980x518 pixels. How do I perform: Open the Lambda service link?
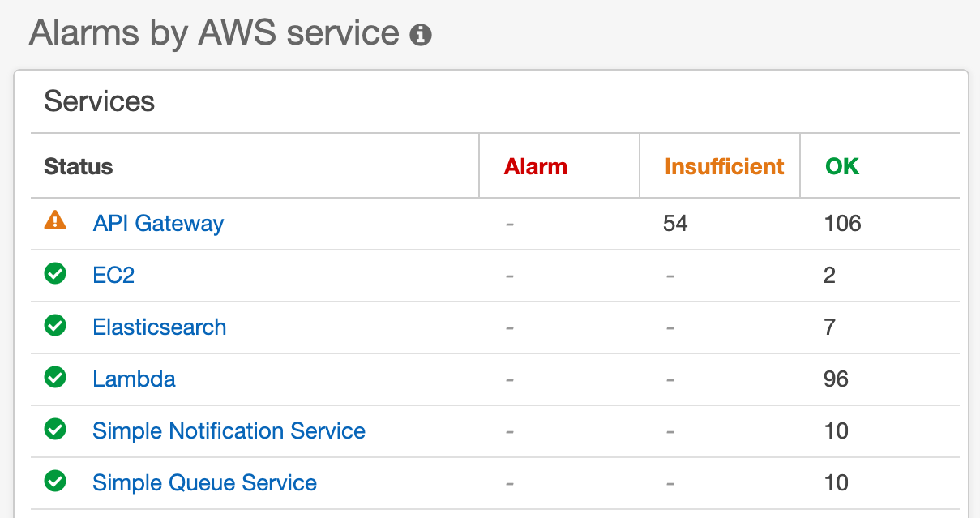(134, 379)
